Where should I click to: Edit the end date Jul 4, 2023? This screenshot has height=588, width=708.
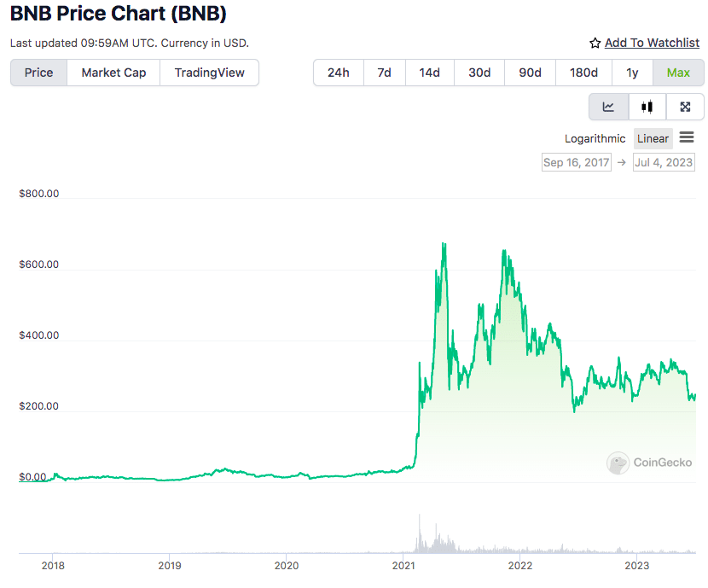click(x=664, y=163)
